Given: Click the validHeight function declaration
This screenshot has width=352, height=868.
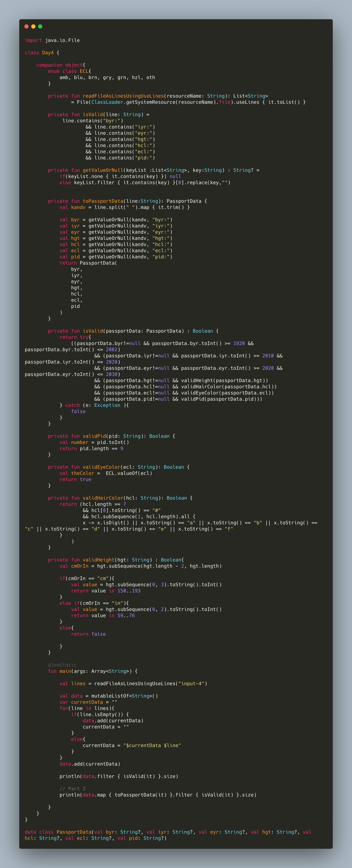Looking at the screenshot, I should pyautogui.click(x=116, y=560).
